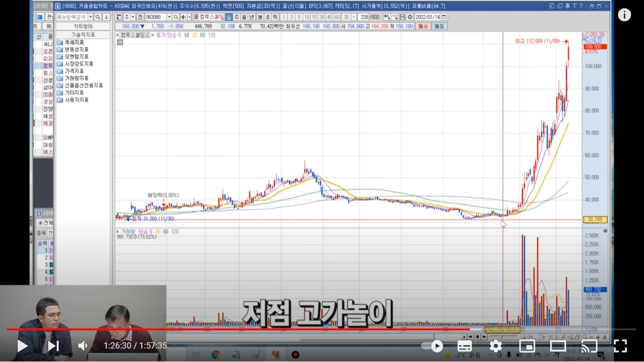The image size is (644, 362).
Task: Select daily (일) chart period
Action: (229, 17)
